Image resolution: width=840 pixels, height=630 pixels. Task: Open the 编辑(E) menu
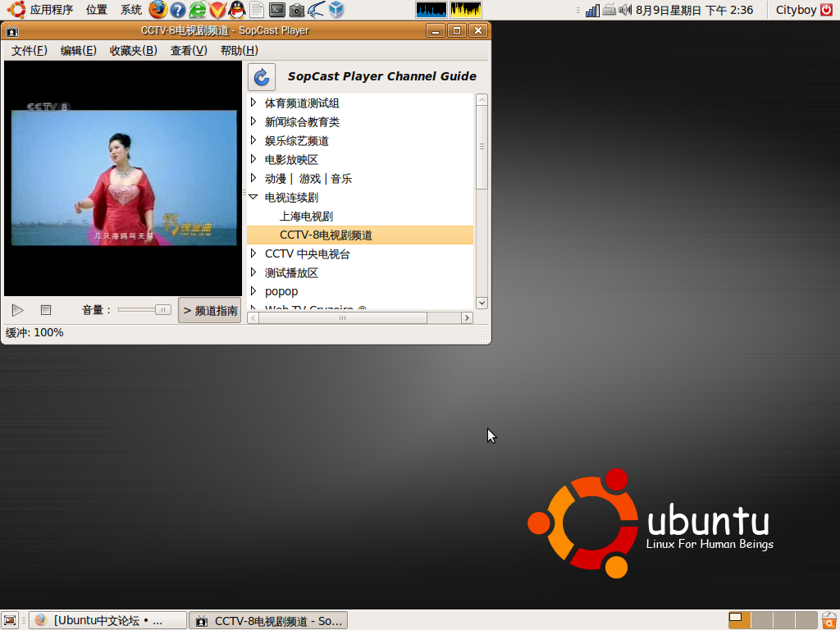78,50
